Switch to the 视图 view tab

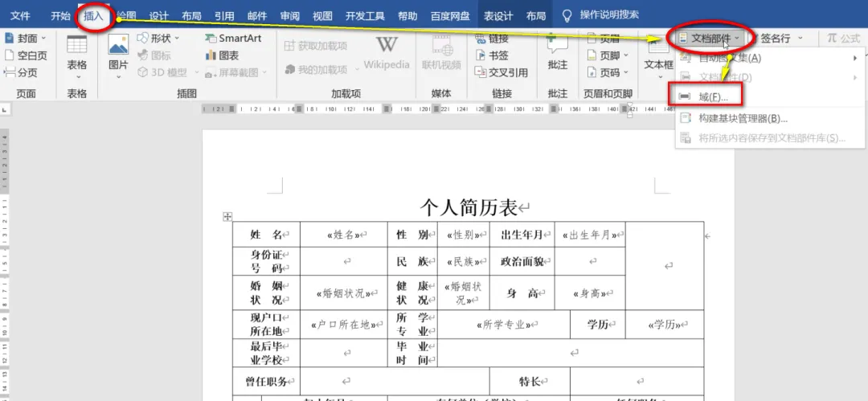click(323, 15)
